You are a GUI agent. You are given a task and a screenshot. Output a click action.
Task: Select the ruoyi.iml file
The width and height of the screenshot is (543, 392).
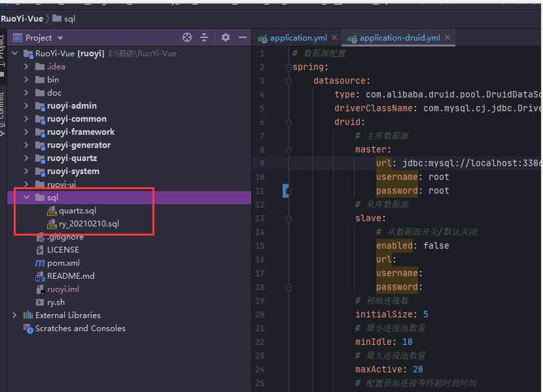[63, 289]
